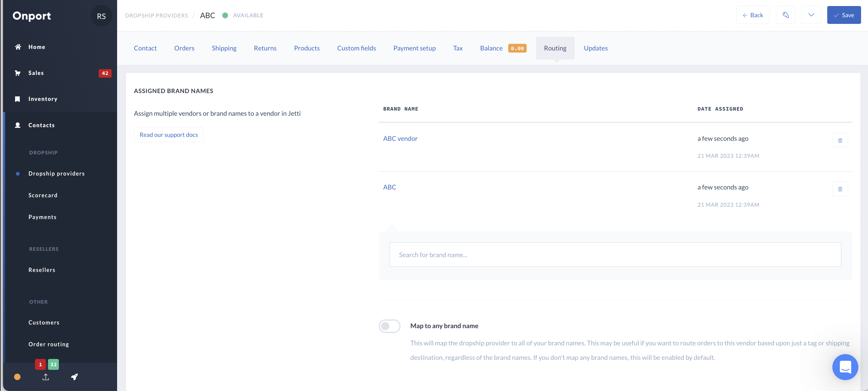Open the Updates tab
Screen dimensions: 868x391
point(596,48)
